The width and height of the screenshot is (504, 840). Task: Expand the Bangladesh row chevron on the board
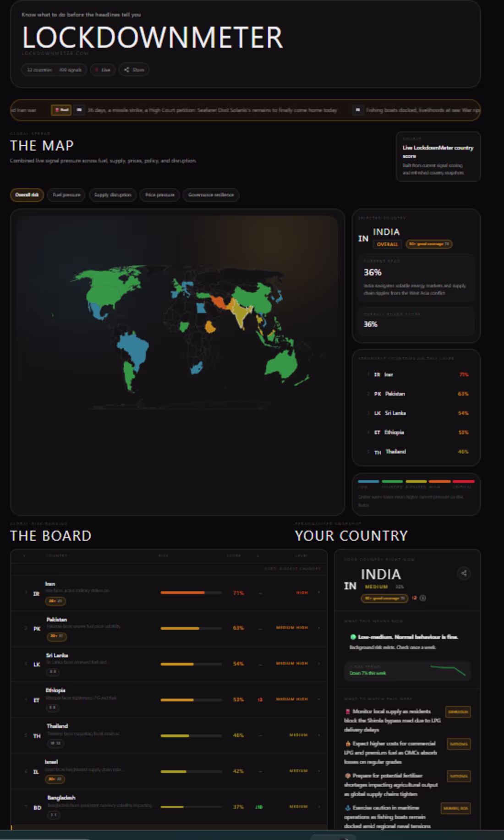(319, 807)
